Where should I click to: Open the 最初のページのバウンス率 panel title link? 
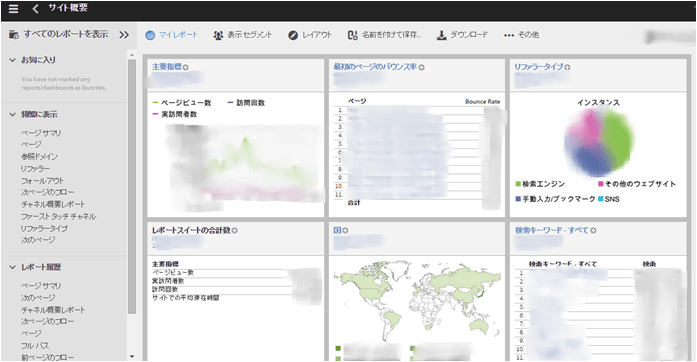pyautogui.click(x=375, y=67)
